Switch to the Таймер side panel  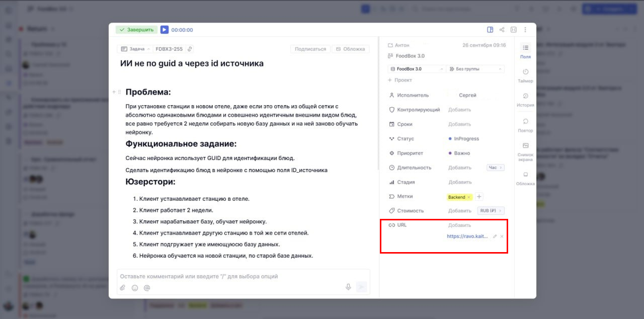pos(525,75)
